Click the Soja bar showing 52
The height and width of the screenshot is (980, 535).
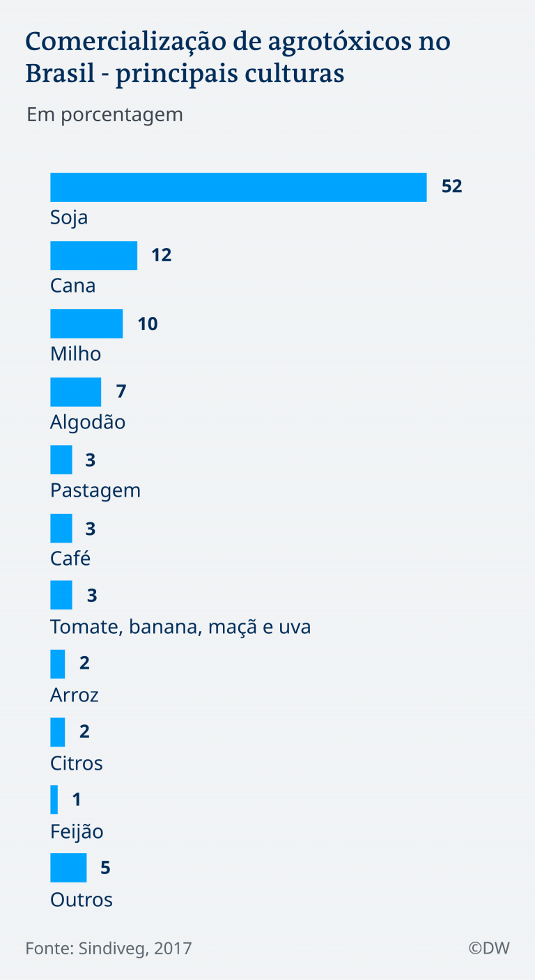[x=238, y=187]
